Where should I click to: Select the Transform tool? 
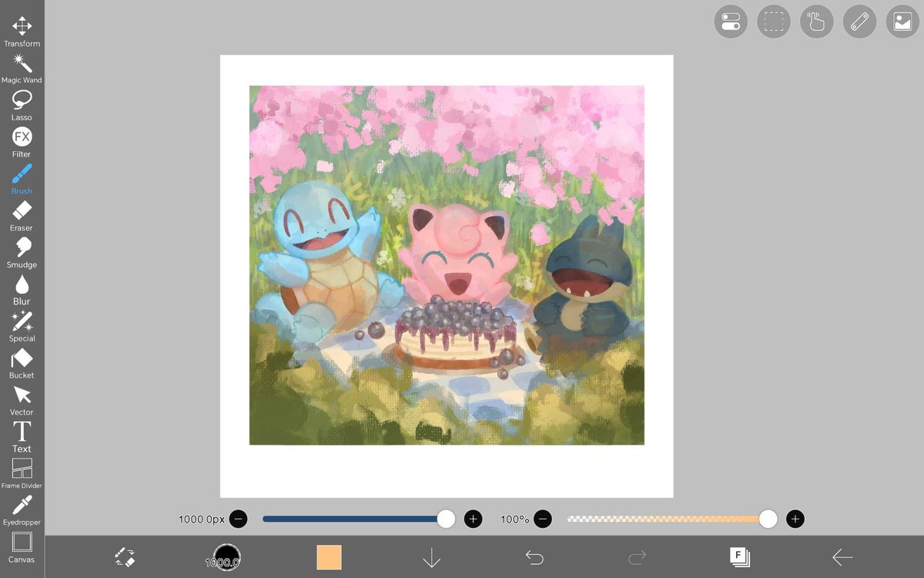click(22, 32)
